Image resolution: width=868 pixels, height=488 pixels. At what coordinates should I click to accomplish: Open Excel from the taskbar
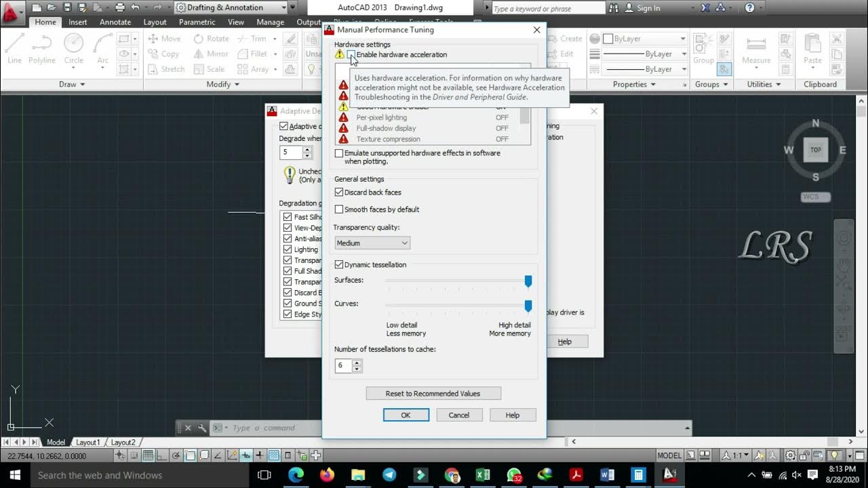click(483, 475)
